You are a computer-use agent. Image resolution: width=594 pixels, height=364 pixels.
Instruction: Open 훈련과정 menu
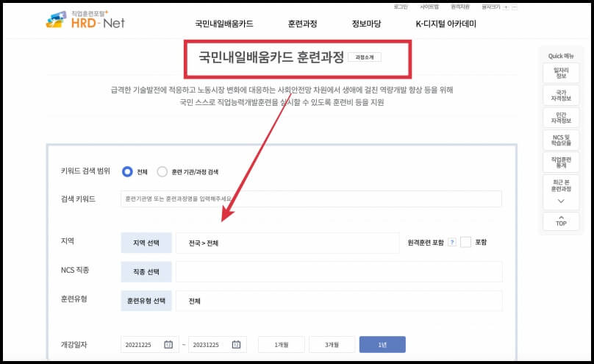(x=302, y=24)
